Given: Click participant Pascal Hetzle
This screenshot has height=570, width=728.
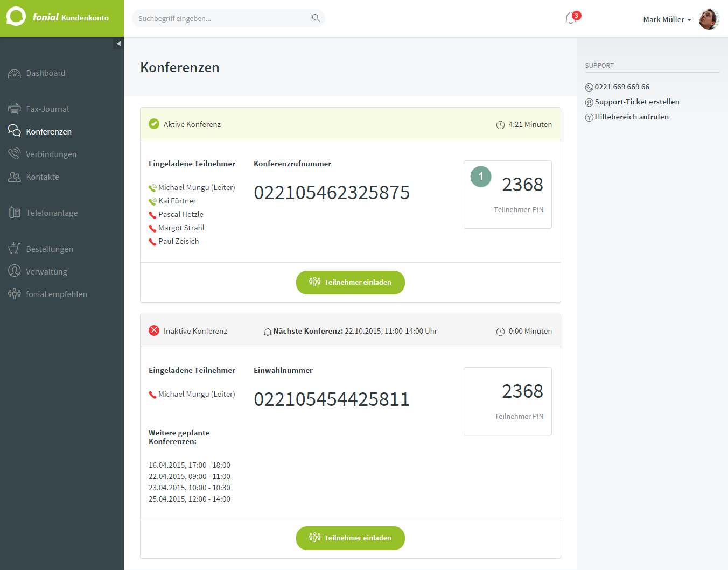Looking at the screenshot, I should click(x=181, y=214).
